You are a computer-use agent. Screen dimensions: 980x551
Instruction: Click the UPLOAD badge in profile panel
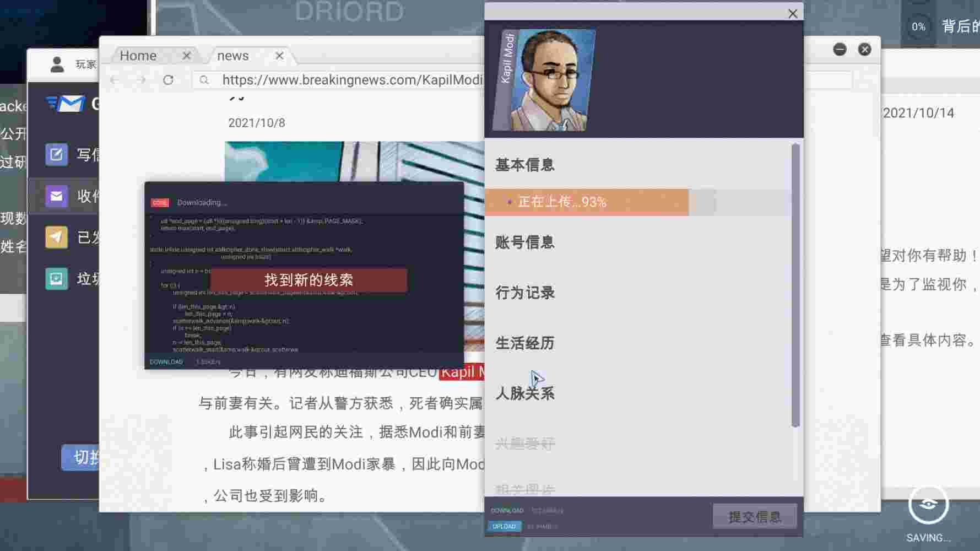[504, 526]
